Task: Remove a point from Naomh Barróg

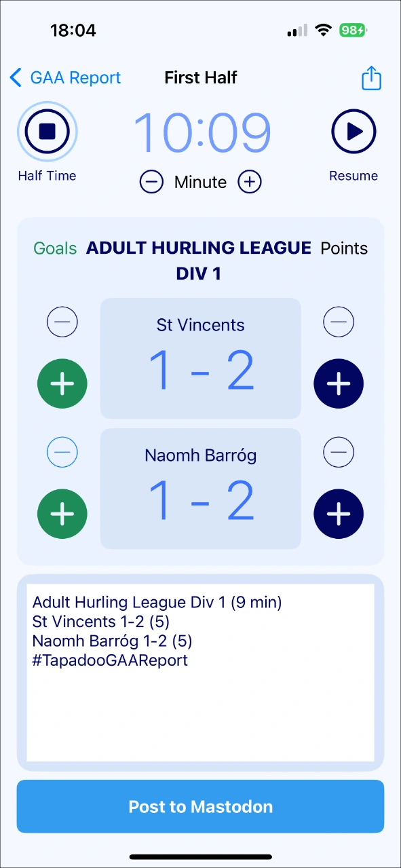Action: [339, 452]
